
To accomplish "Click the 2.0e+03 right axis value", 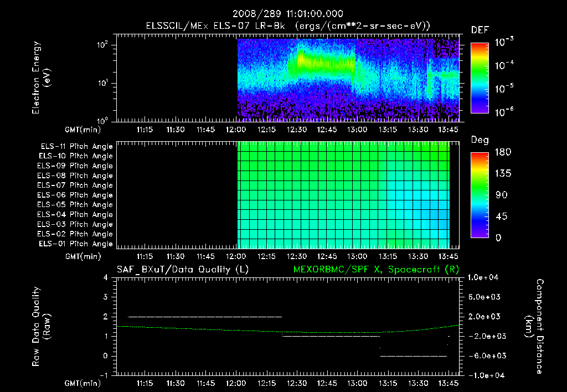I will coord(484,317).
